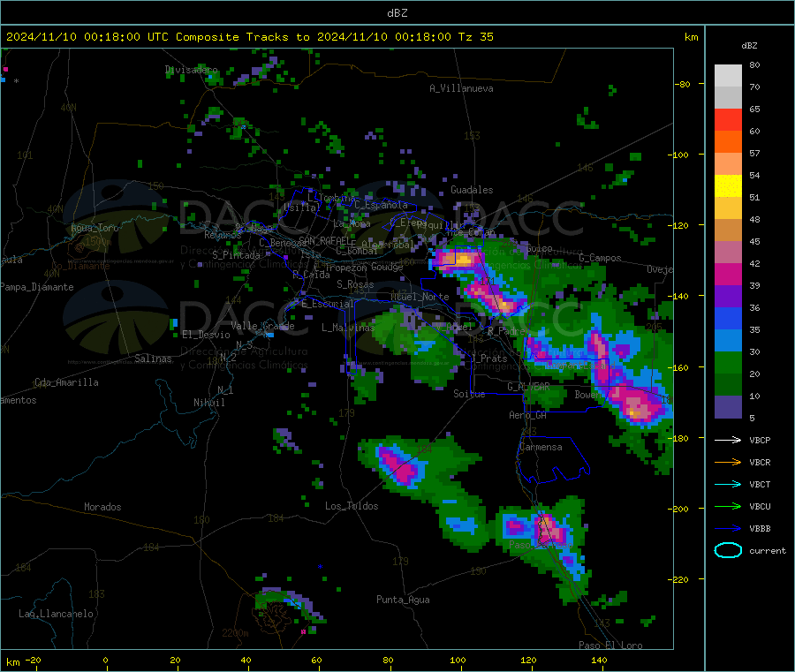Viewport: 795px width, 672px height.
Task: Click the Soitue map label
Action: pyautogui.click(x=469, y=394)
